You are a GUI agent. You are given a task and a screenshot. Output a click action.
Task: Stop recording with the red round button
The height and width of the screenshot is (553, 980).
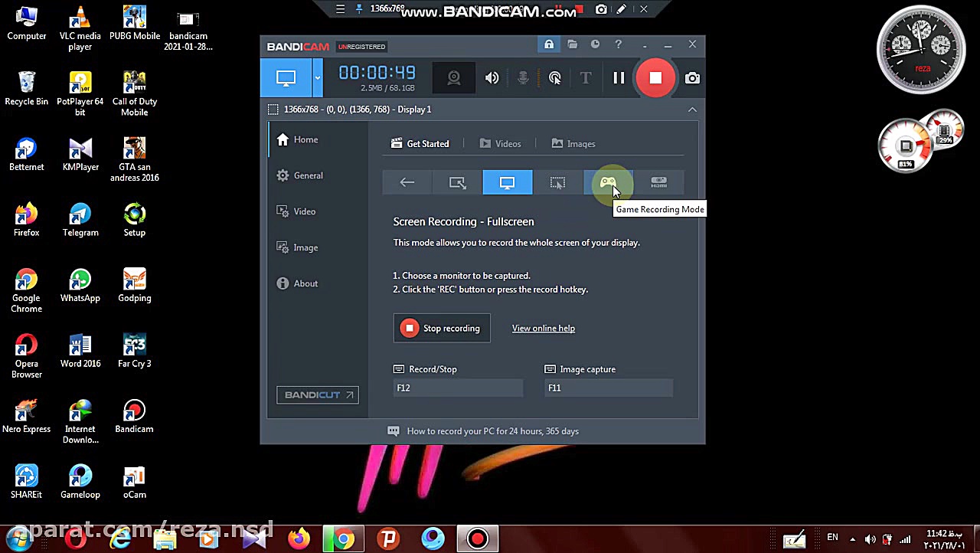coord(655,78)
